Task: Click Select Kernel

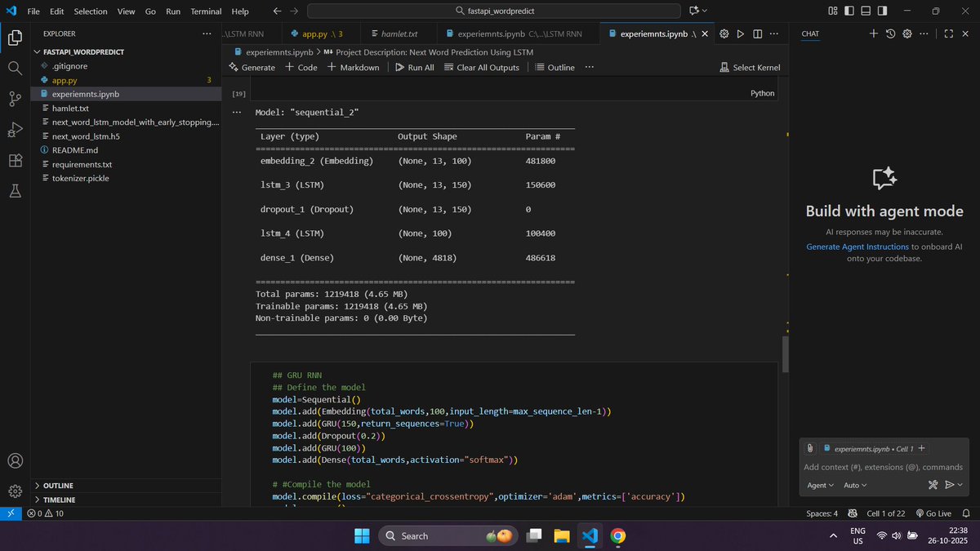Action: 749,68
